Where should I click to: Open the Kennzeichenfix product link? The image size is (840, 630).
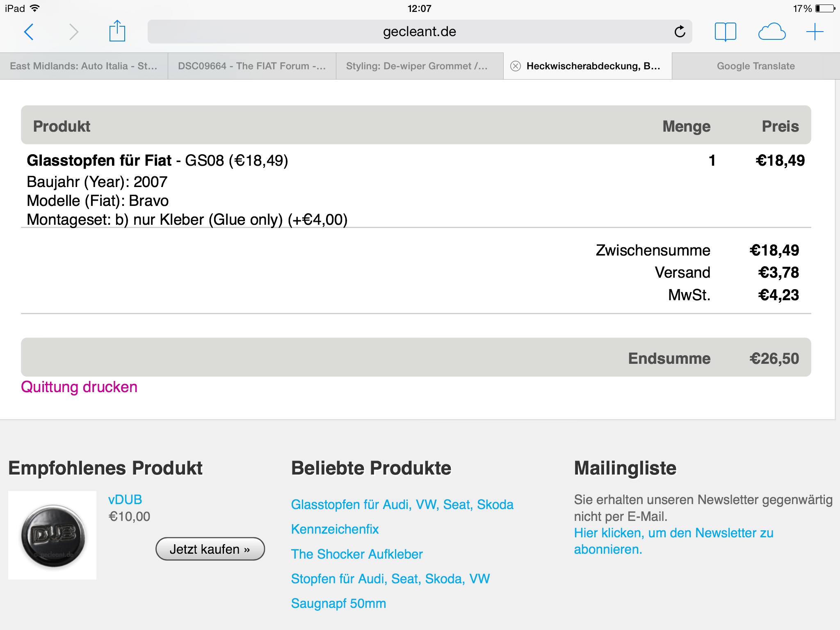[x=335, y=529]
